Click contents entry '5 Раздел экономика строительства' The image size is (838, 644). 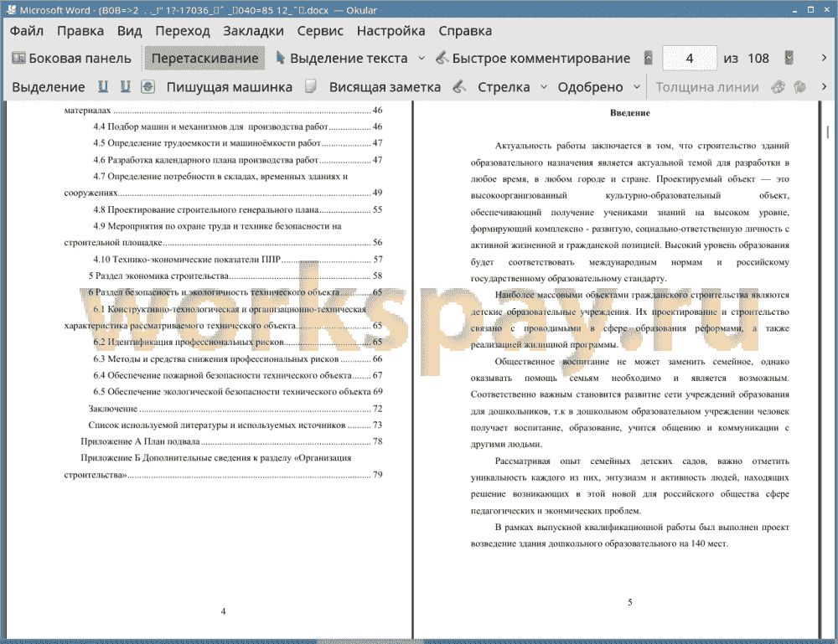[x=235, y=276]
